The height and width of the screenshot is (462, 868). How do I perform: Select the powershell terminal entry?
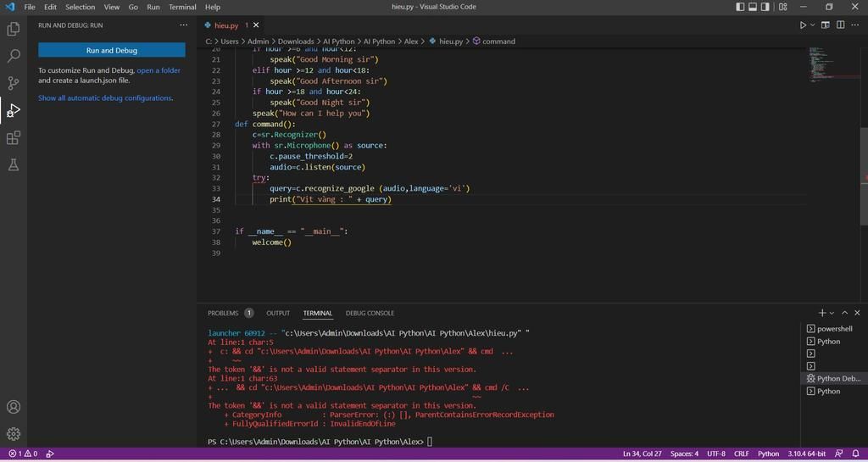pyautogui.click(x=834, y=329)
